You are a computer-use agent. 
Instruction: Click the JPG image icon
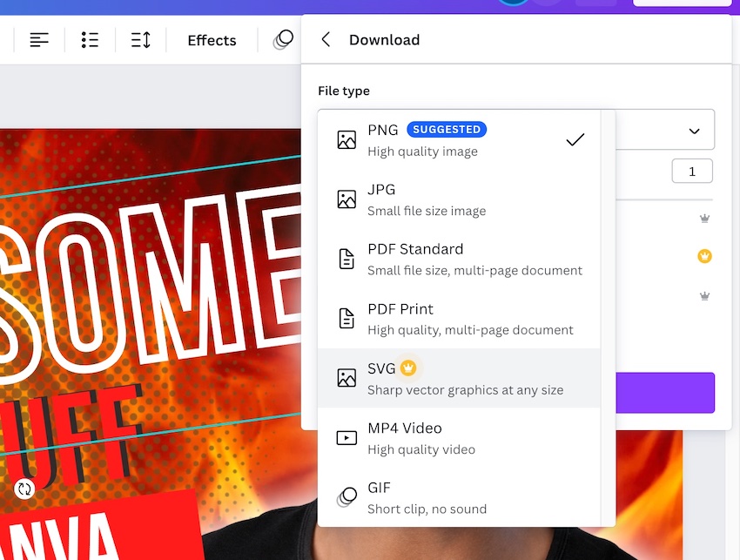point(346,199)
